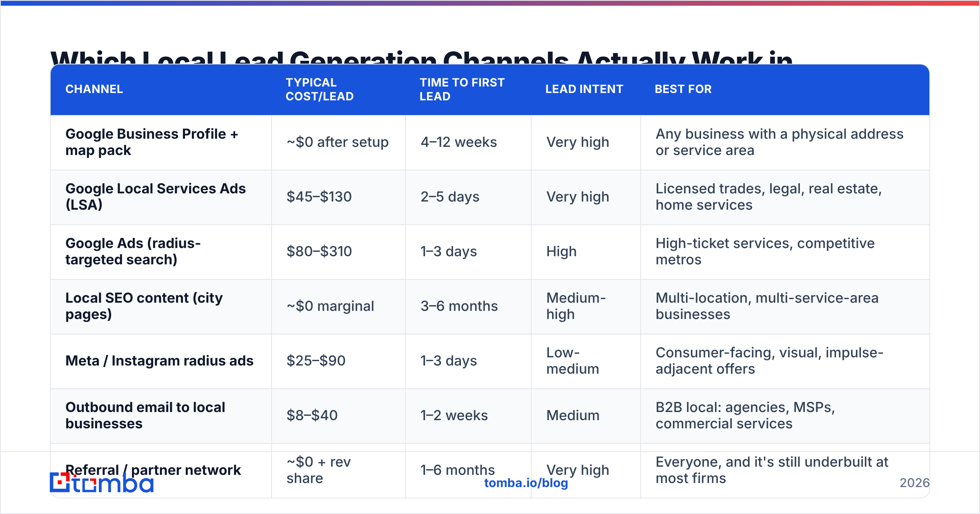Click 'B2B local: agencies, MSPs' cell
Viewport: 980px width, 514px height.
pos(745,415)
